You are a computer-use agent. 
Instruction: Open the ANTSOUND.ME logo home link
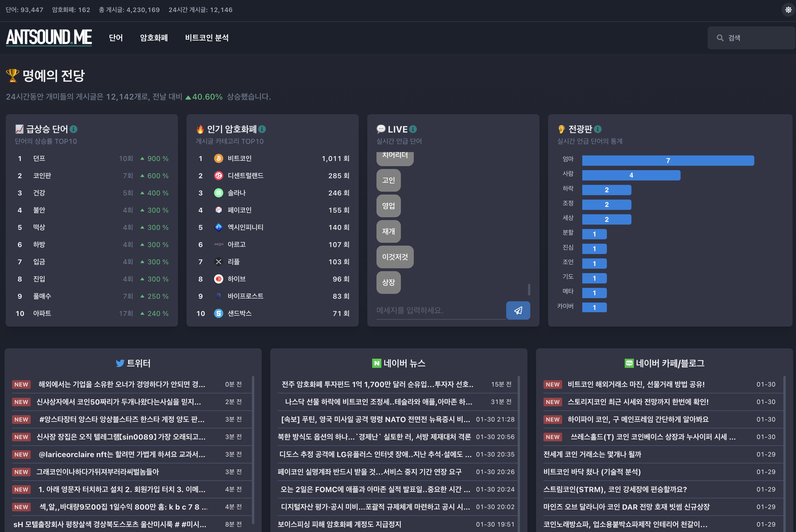(x=49, y=37)
